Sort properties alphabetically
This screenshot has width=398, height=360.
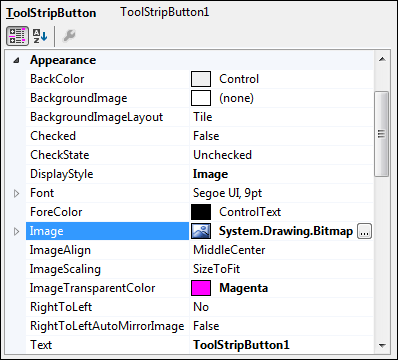click(x=40, y=36)
